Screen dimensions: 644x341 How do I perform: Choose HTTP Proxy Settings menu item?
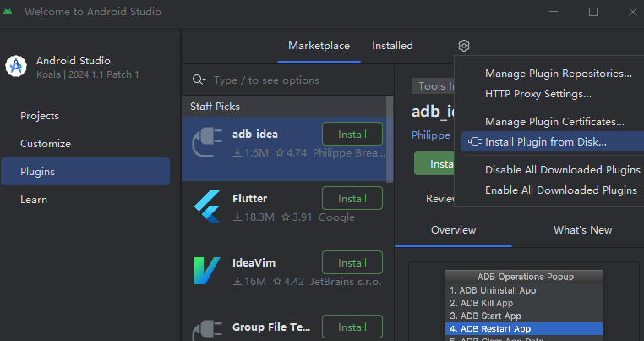click(x=538, y=94)
